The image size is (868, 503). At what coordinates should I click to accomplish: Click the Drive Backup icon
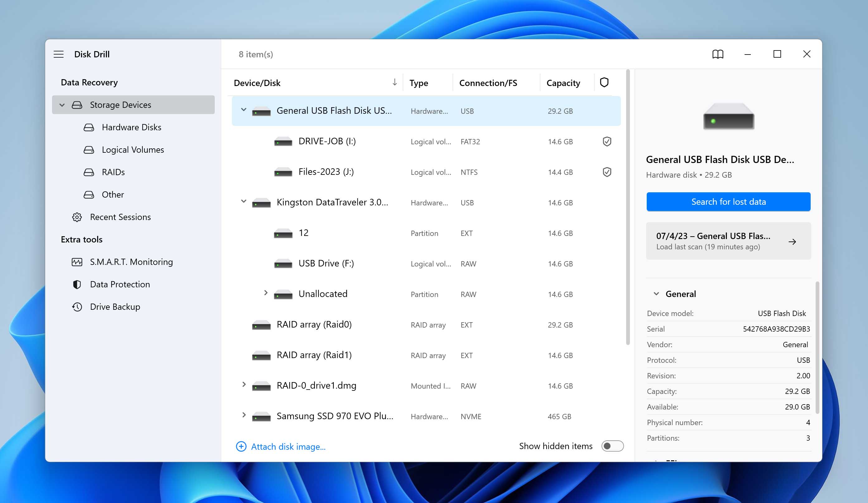(76, 306)
